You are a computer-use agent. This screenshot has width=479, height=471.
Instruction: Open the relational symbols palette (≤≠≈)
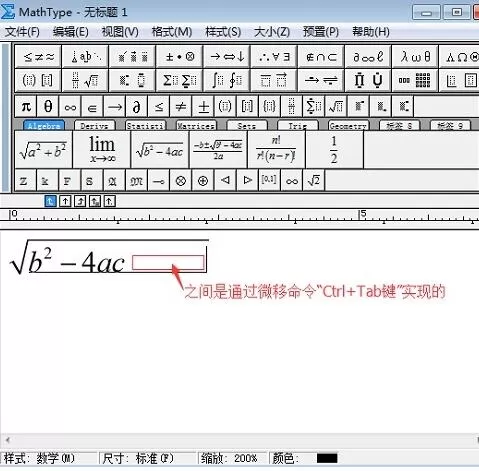[x=38, y=57]
